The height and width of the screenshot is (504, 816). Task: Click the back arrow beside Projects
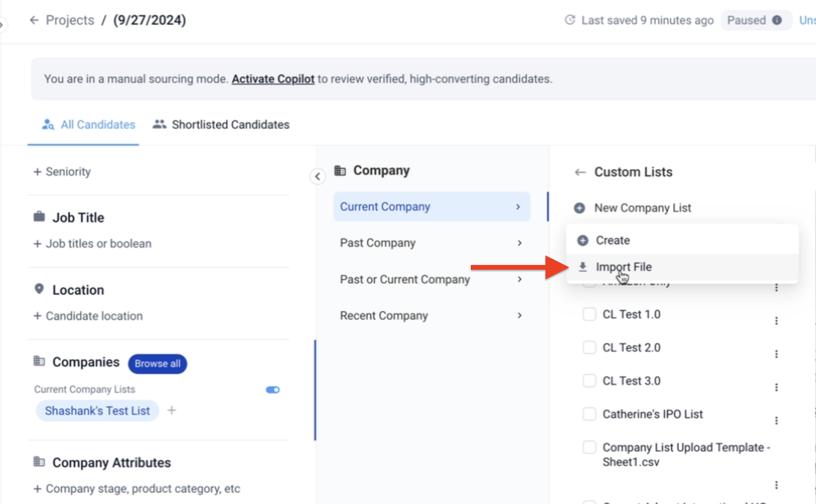pyautogui.click(x=34, y=20)
